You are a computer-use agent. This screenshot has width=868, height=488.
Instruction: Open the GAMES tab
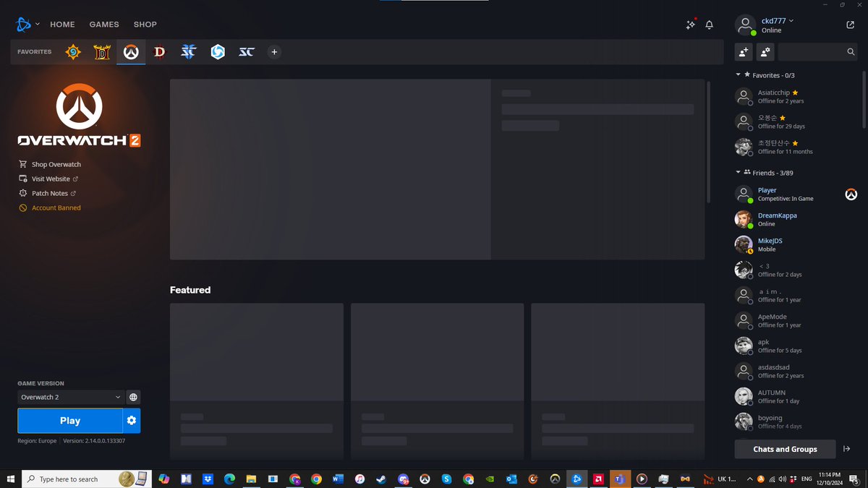104,25
